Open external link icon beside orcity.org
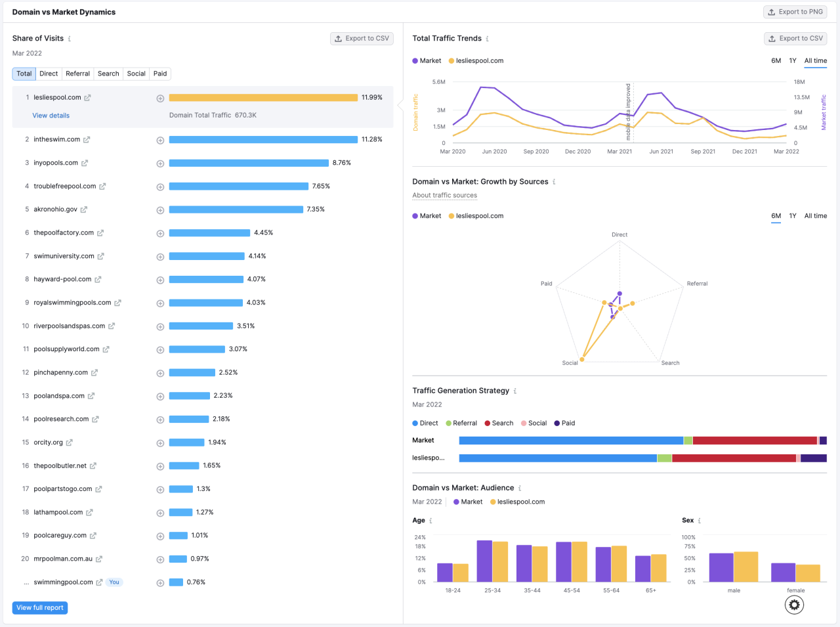Viewport: 840px width, 627px height. pos(70,443)
